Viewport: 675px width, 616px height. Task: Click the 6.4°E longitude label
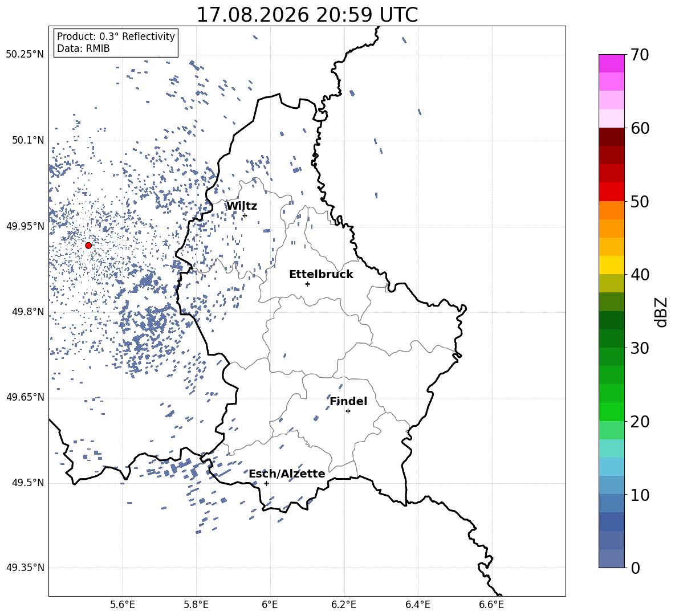pos(417,605)
